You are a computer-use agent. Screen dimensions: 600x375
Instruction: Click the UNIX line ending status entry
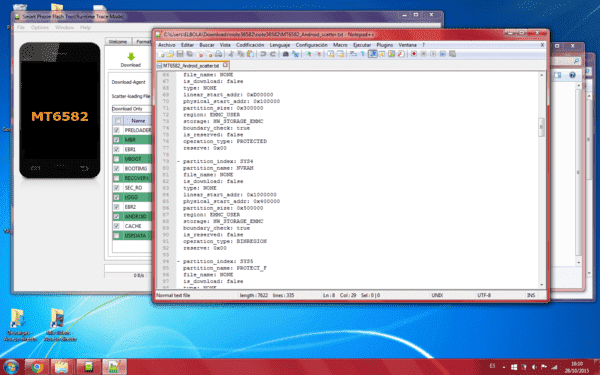tap(437, 295)
